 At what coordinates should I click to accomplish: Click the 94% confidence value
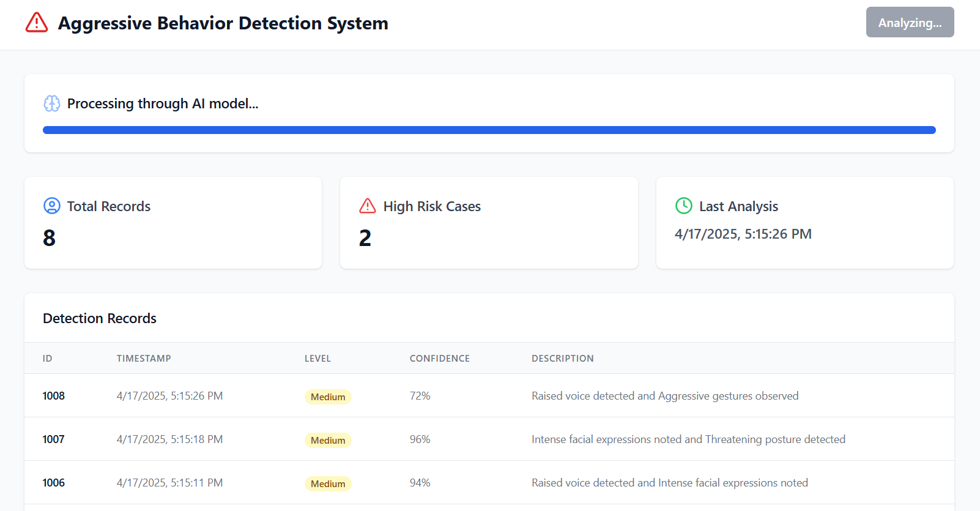(420, 483)
